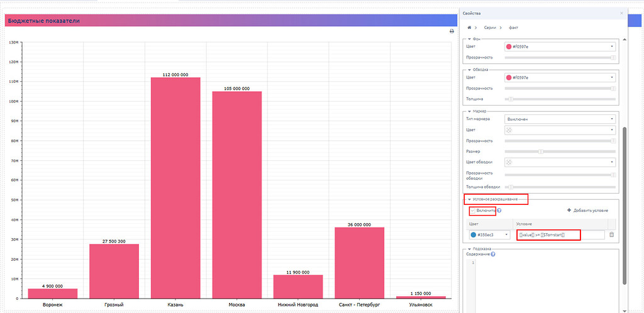The height and width of the screenshot is (313, 644).
Task: Click the Условие column header
Action: coord(525,224)
